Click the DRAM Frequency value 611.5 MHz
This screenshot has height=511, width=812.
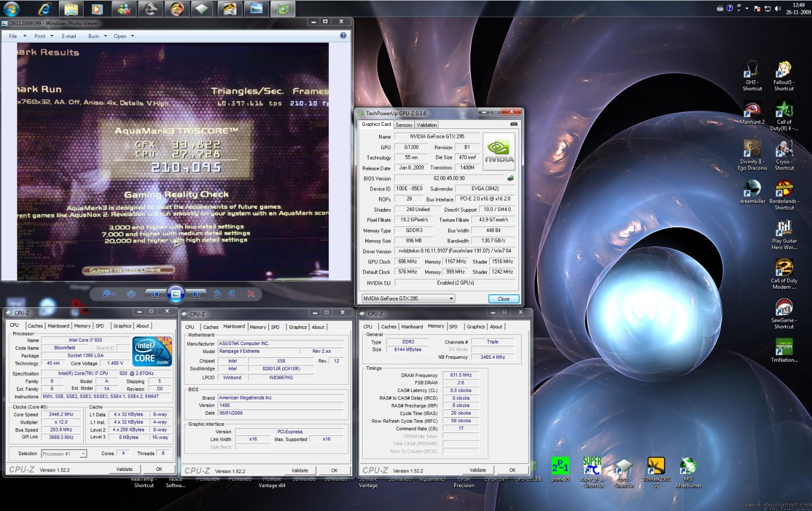(461, 375)
